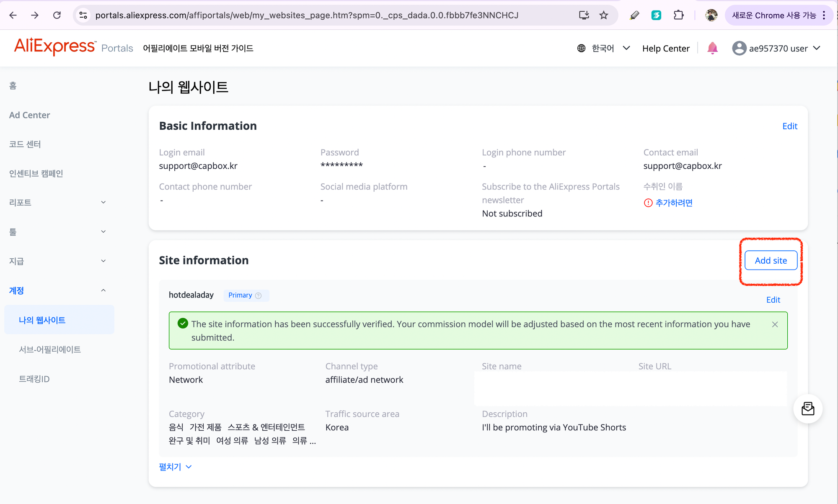
Task: Dismiss the verification success banner
Action: tap(775, 324)
